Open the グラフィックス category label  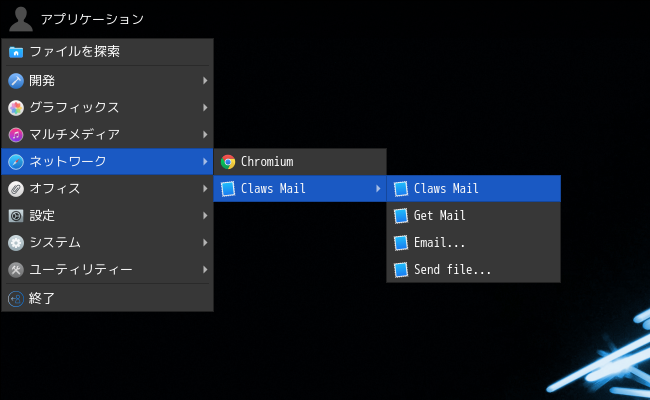pyautogui.click(x=74, y=107)
